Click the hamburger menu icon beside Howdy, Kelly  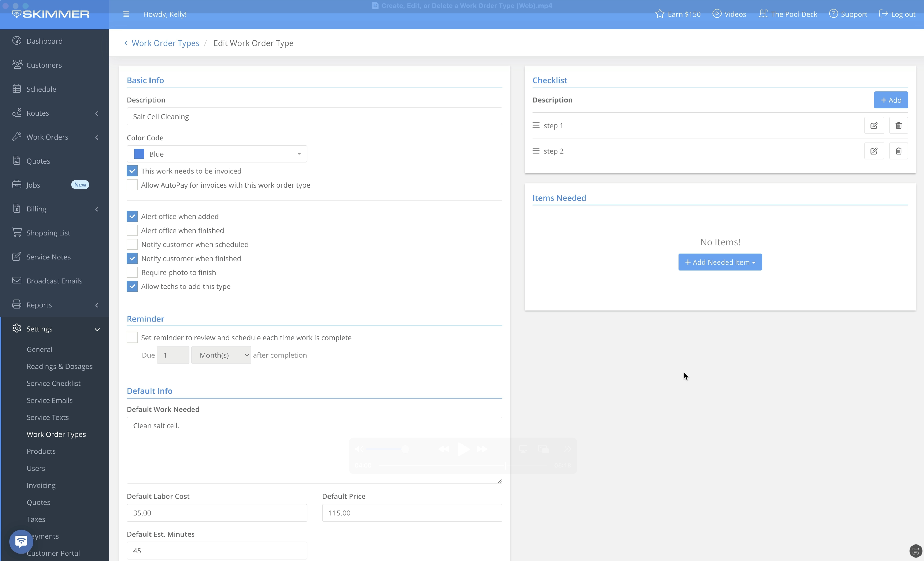tap(126, 14)
